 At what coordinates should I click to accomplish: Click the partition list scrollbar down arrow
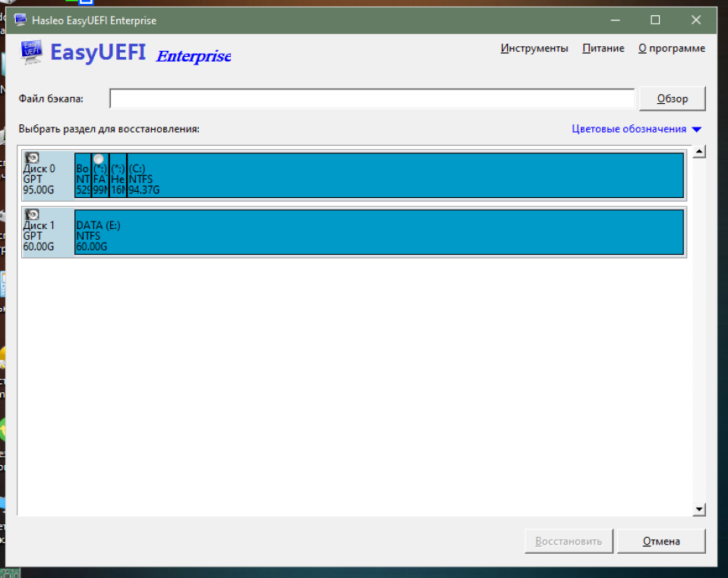tap(698, 509)
